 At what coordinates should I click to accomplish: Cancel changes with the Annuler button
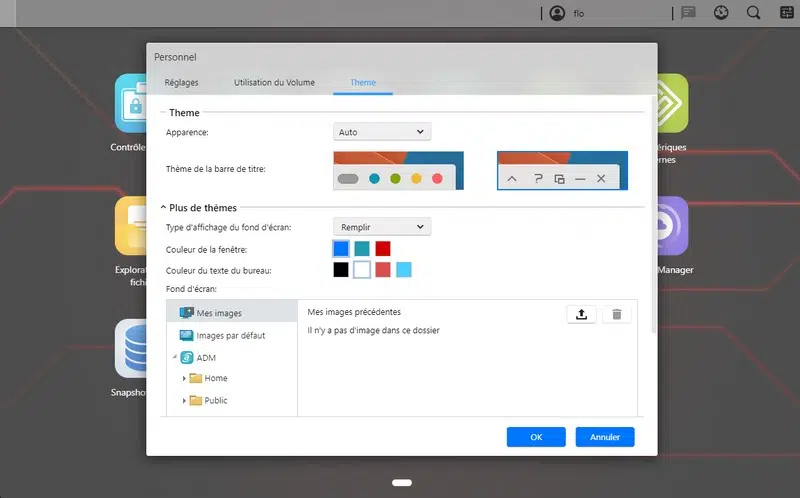605,437
